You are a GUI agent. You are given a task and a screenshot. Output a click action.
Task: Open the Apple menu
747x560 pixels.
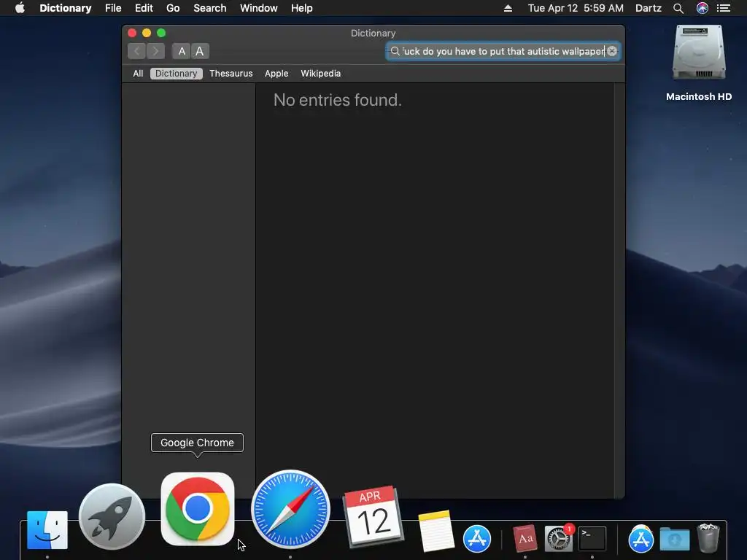(x=20, y=8)
